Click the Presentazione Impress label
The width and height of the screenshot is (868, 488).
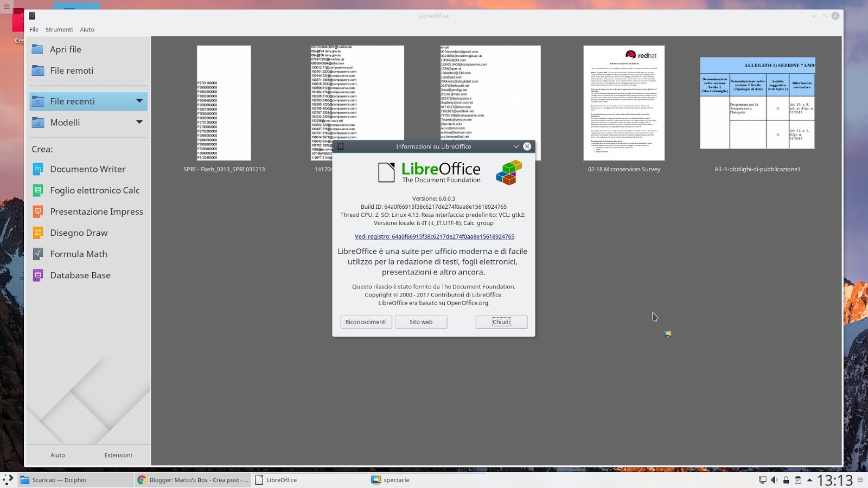[x=97, y=211]
